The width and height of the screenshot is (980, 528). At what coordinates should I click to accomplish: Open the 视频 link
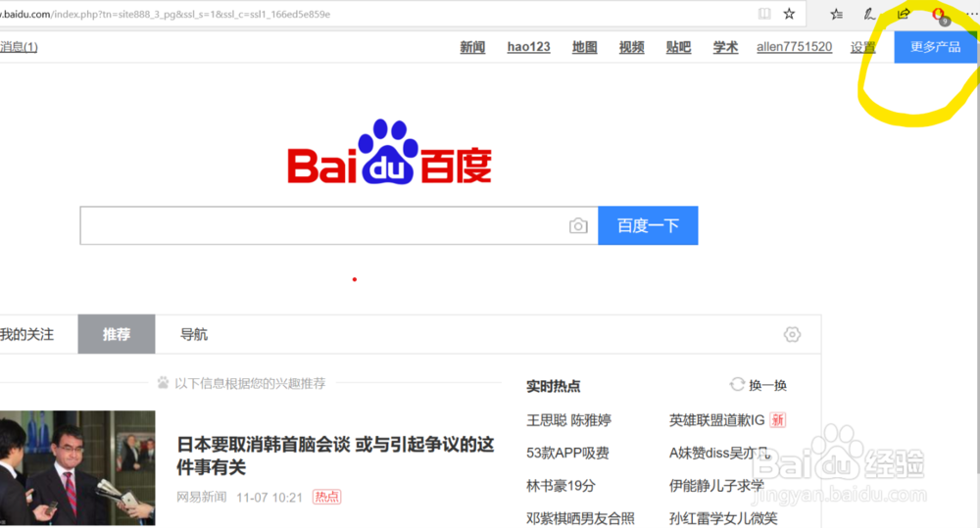point(631,47)
